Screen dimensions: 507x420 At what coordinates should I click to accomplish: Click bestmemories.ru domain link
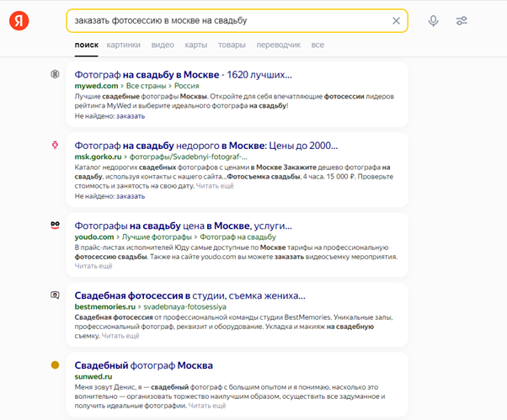(104, 307)
